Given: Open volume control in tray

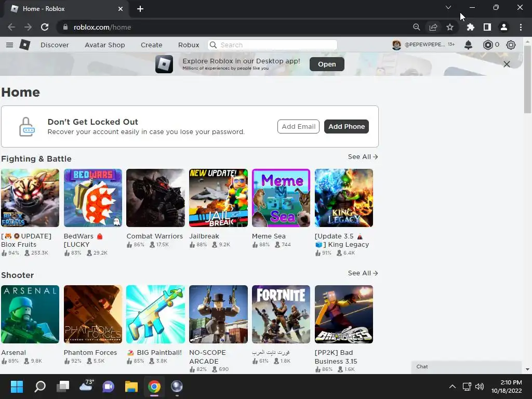Looking at the screenshot, I should coord(480,387).
